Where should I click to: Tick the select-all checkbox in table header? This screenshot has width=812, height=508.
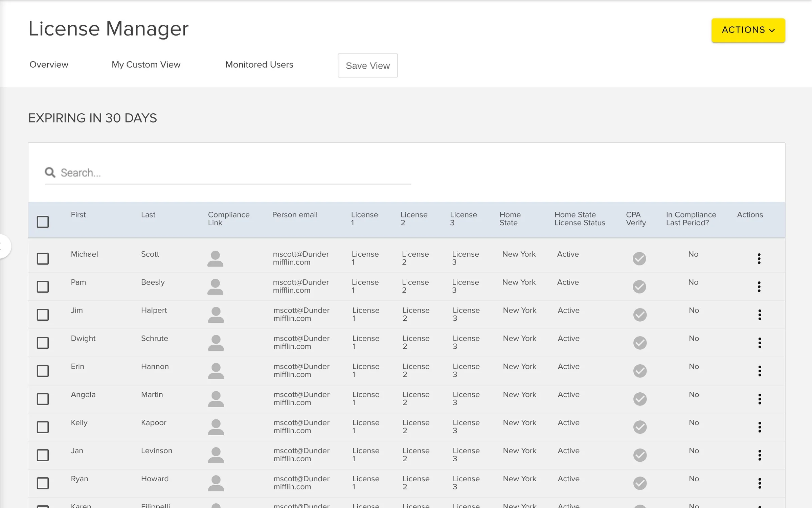[43, 222]
